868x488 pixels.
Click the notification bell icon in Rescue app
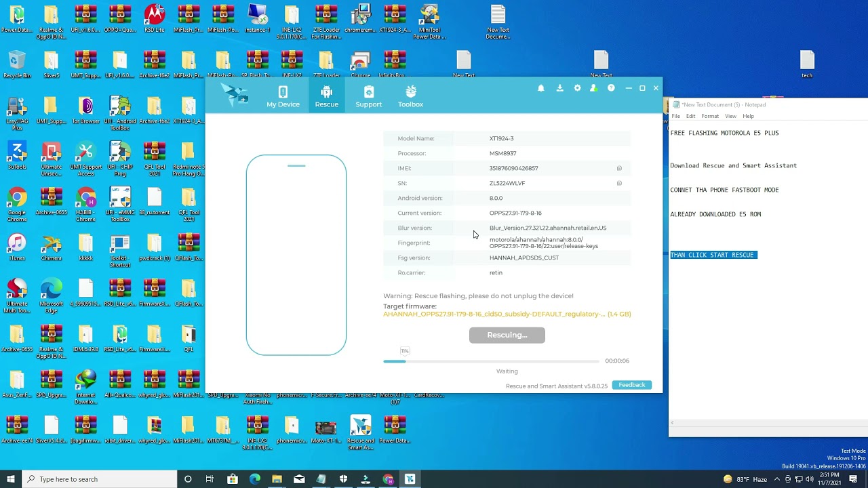(541, 88)
